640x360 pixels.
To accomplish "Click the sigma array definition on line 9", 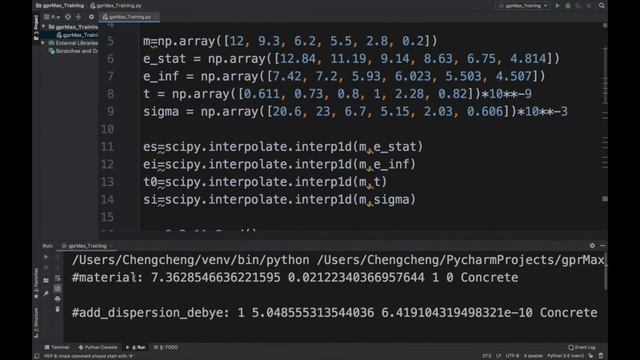I will coord(355,111).
